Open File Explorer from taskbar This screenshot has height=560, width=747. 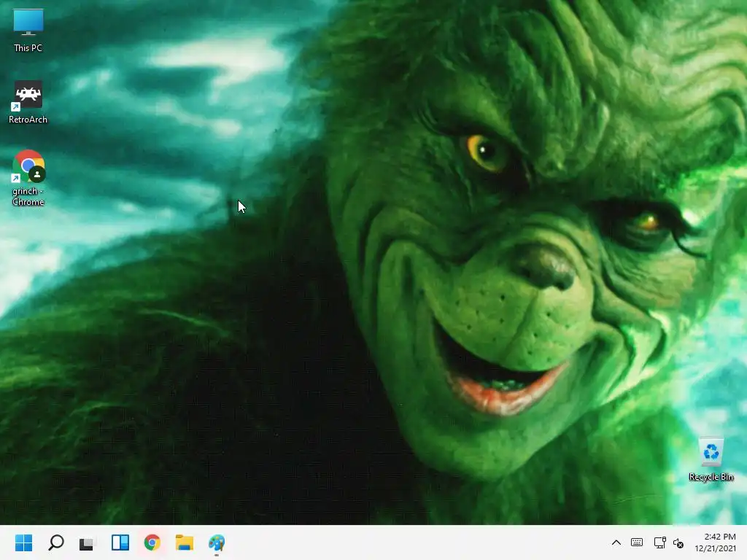click(x=185, y=542)
